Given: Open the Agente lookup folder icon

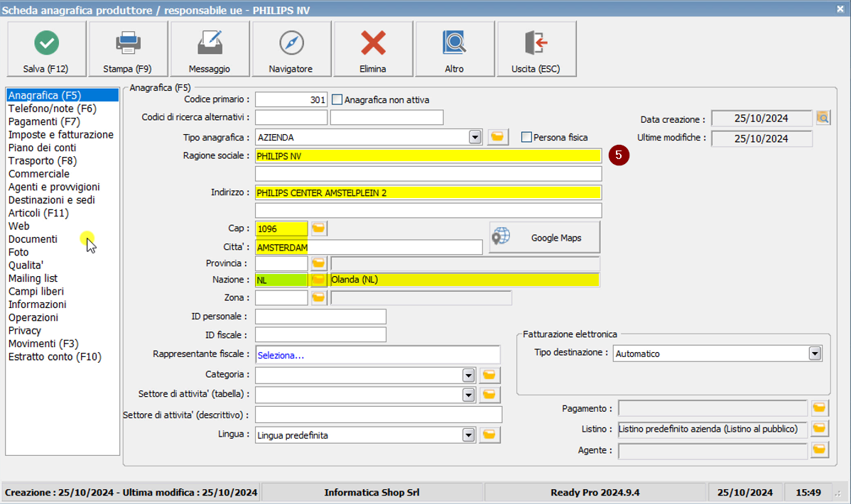Looking at the screenshot, I should tap(820, 450).
